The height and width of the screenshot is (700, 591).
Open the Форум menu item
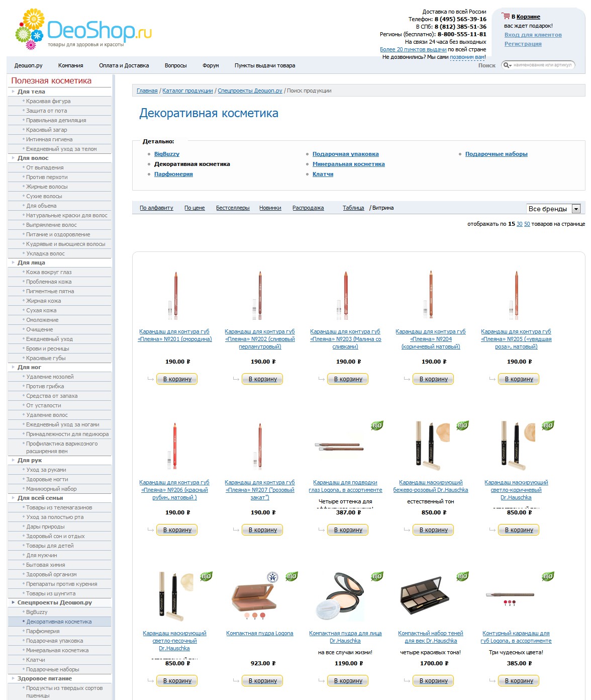point(211,65)
